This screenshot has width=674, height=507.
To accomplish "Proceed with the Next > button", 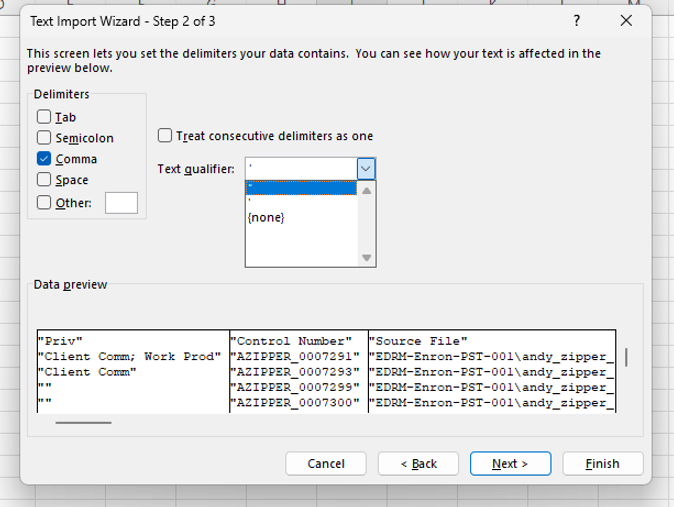I will pyautogui.click(x=510, y=464).
